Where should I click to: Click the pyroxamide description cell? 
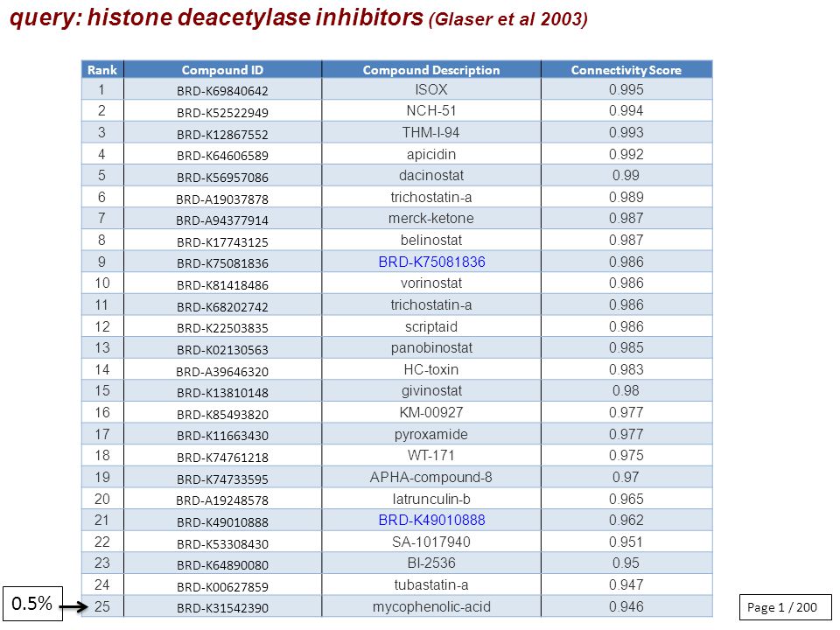pos(431,434)
